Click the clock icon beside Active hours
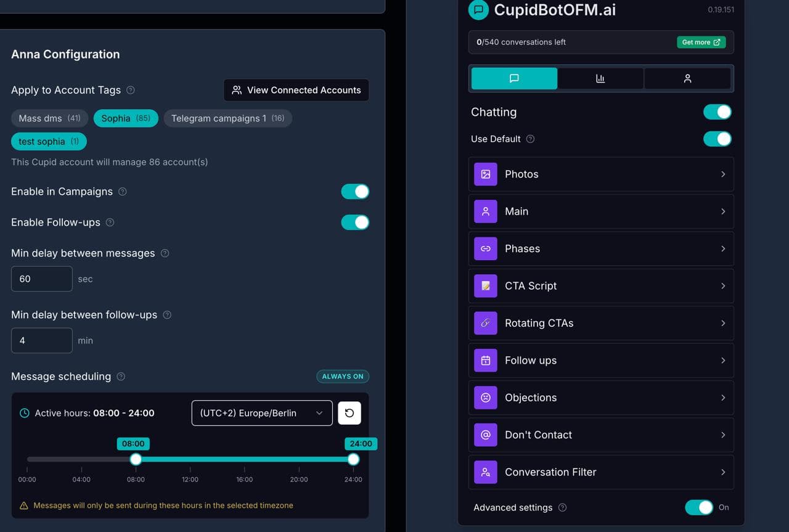 coord(25,413)
